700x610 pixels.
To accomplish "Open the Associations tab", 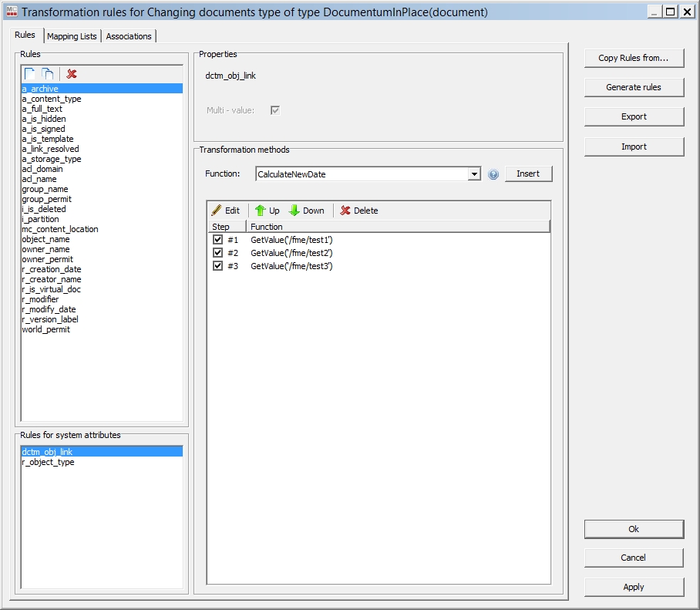I will pyautogui.click(x=129, y=36).
